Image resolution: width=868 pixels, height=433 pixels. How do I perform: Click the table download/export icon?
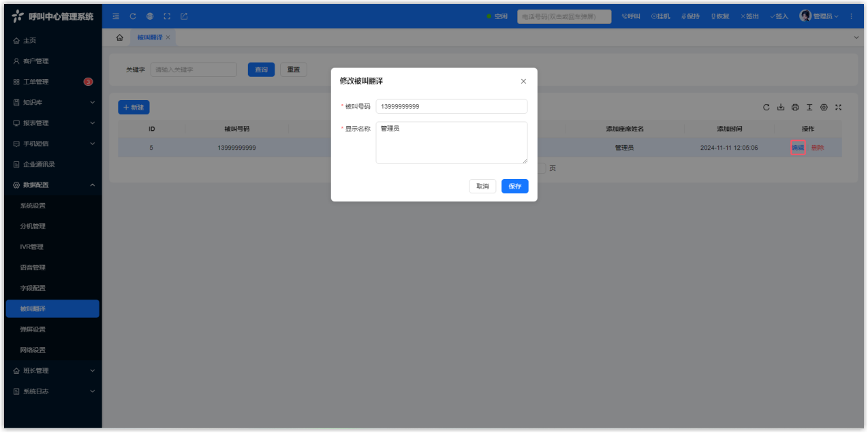click(x=781, y=108)
